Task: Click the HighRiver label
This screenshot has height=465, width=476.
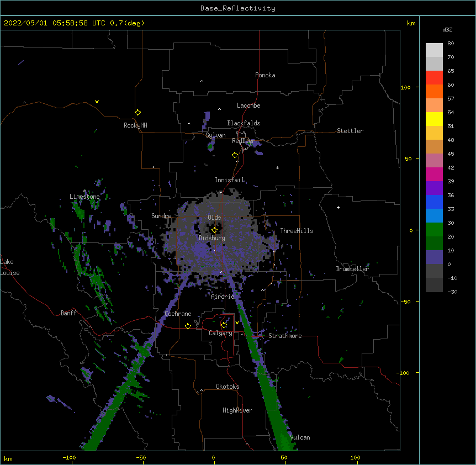Action: tap(237, 410)
